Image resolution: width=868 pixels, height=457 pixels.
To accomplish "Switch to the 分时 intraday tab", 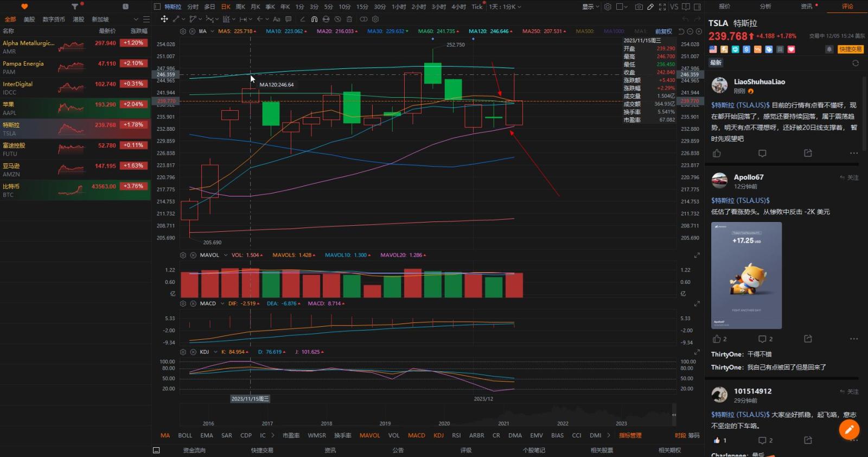I will coord(193,7).
